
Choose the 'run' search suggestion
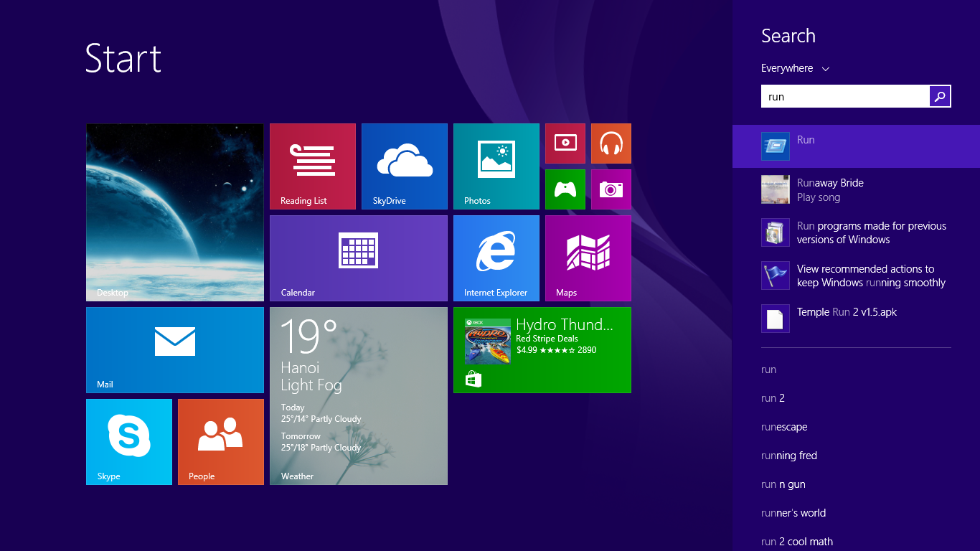769,369
